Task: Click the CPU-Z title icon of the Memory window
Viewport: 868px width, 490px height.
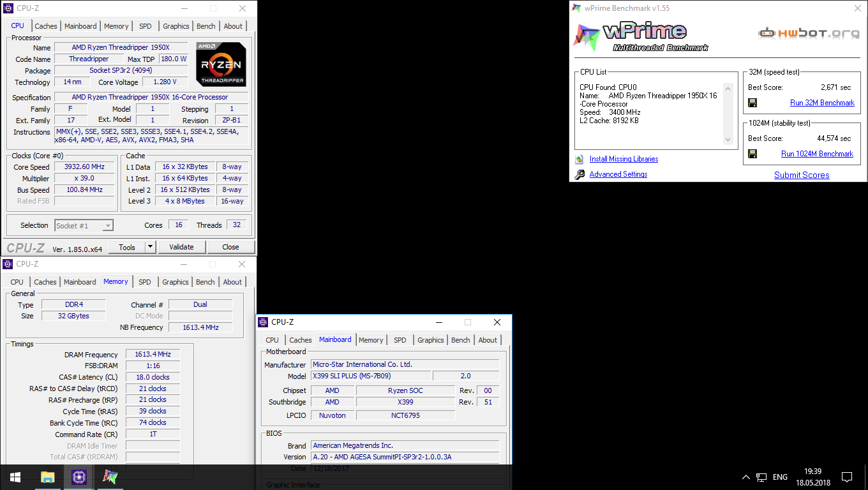Action: (8, 264)
